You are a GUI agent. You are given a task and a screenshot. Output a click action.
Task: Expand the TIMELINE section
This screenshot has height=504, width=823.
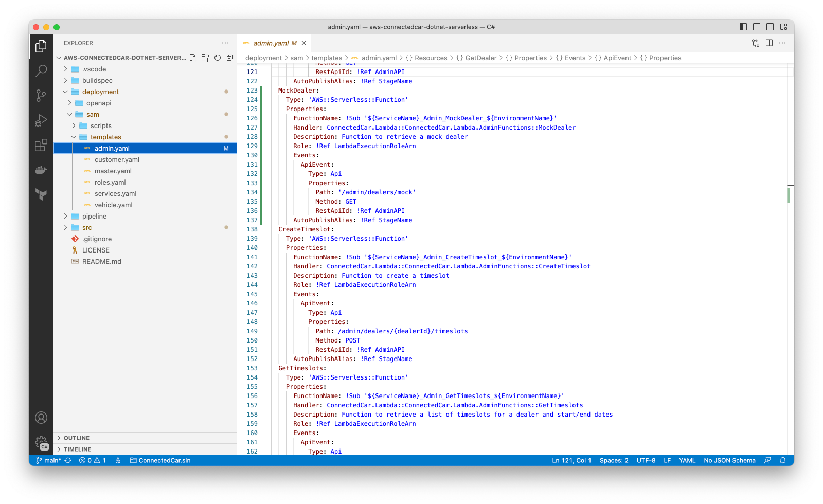[145, 449]
